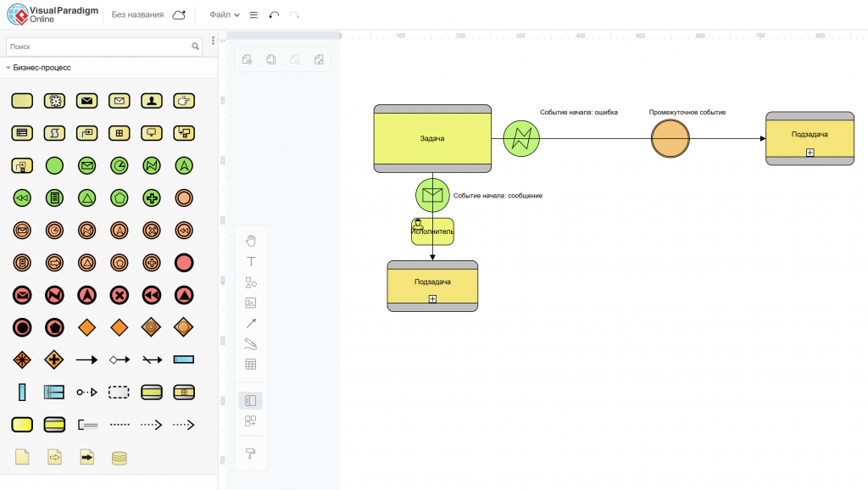
Task: Pick the message flow dashed arrow with circle
Action: click(87, 392)
